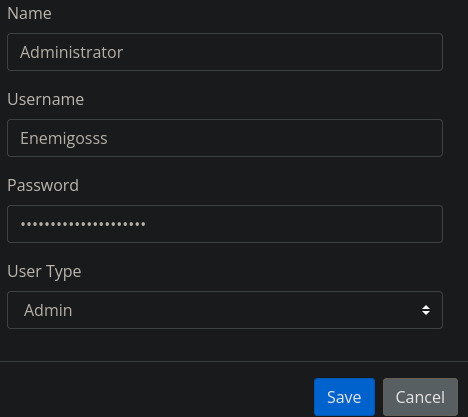
Task: Select the Admin value in User Type
Action: [48, 310]
